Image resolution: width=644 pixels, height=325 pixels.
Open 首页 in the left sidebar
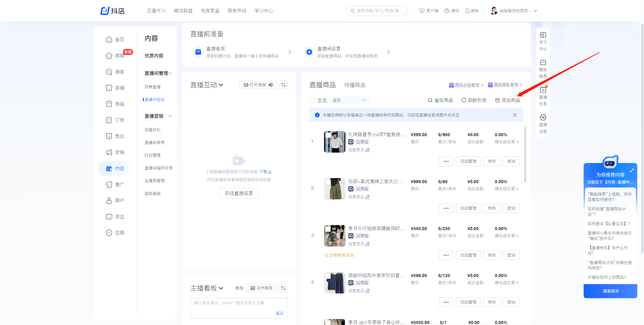pyautogui.click(x=115, y=40)
